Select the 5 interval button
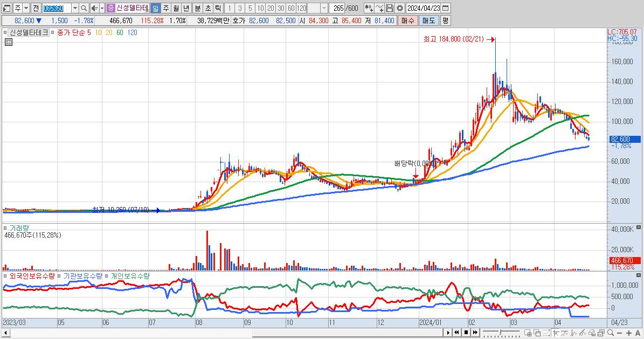The height and width of the screenshot is (339, 644). tap(250, 8)
